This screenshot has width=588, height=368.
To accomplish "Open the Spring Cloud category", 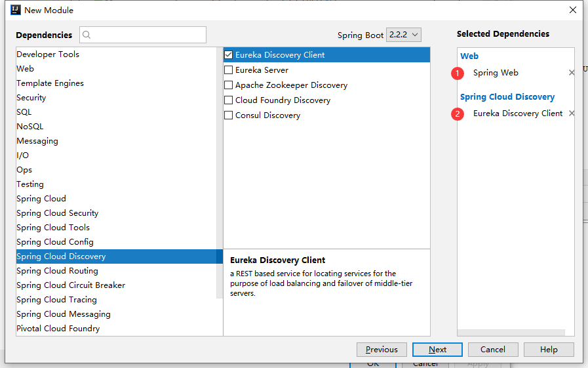I will coord(116,199).
